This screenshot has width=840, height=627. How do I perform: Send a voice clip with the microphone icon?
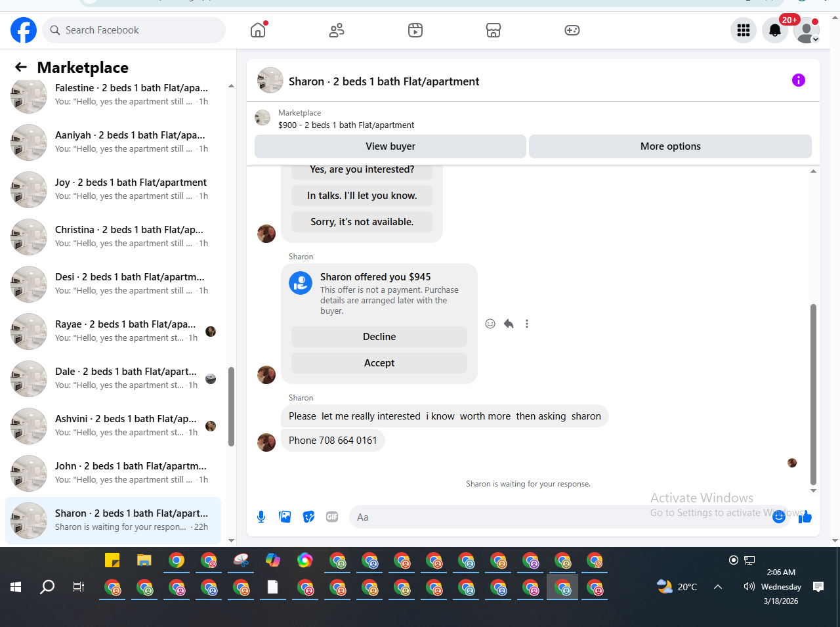[x=261, y=517]
